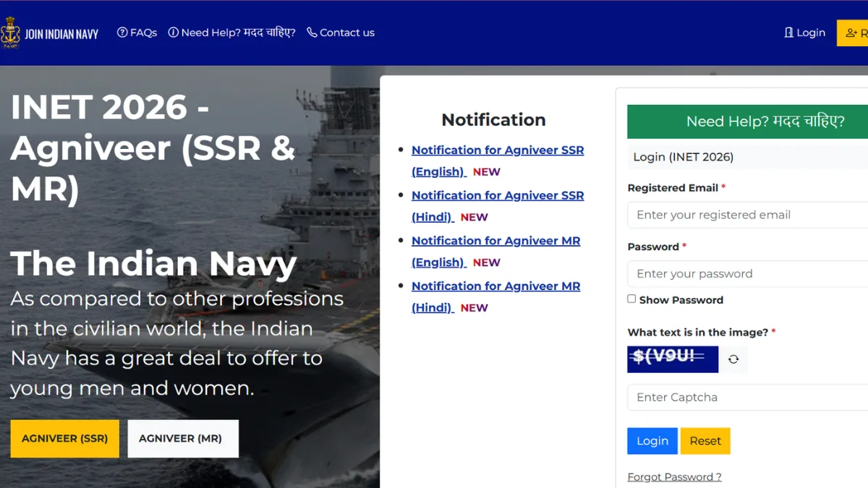
Task: Click the Show Password label text
Action: (681, 300)
